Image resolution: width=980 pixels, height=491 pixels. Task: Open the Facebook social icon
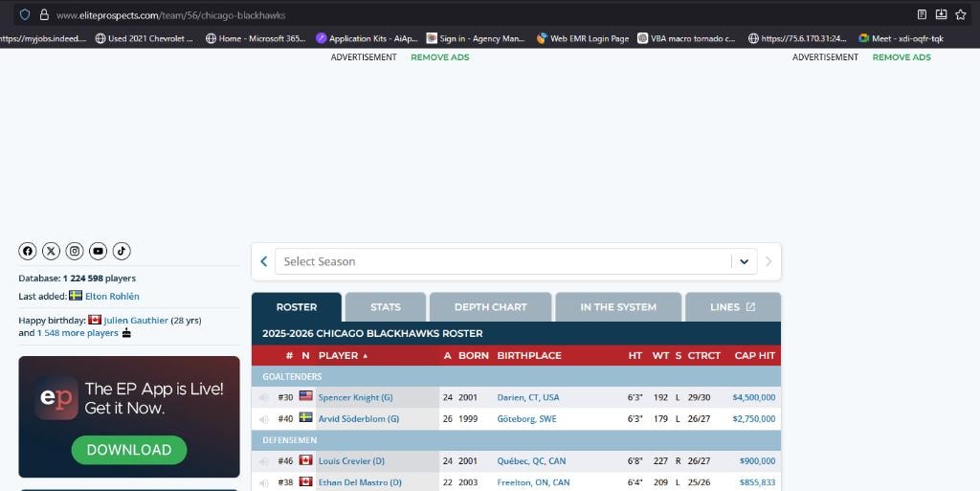tap(28, 251)
